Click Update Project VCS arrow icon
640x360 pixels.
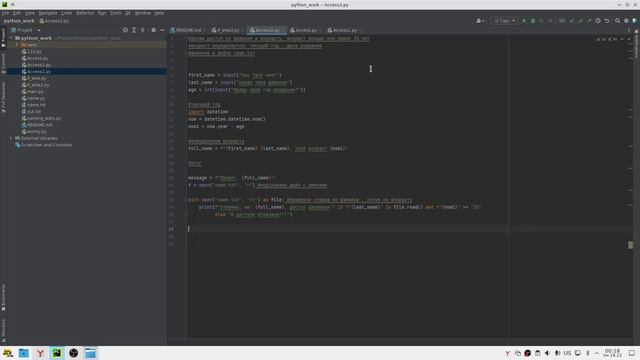[572, 21]
